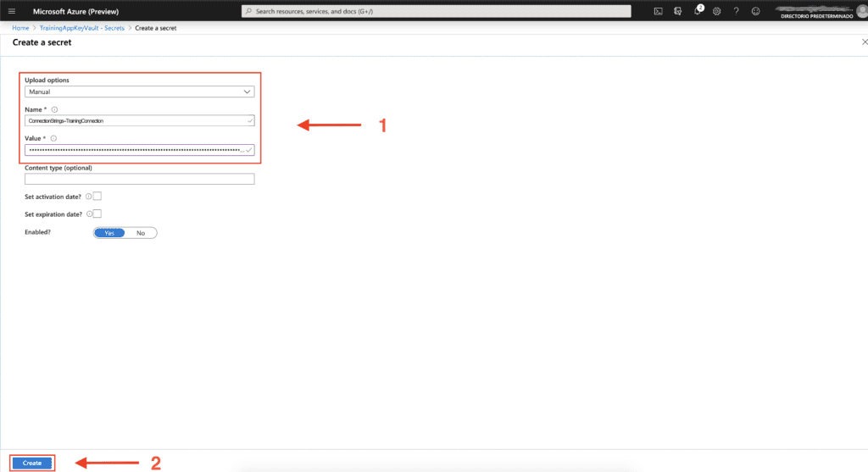868x472 pixels.
Task: Click the Create button
Action: tap(32, 463)
